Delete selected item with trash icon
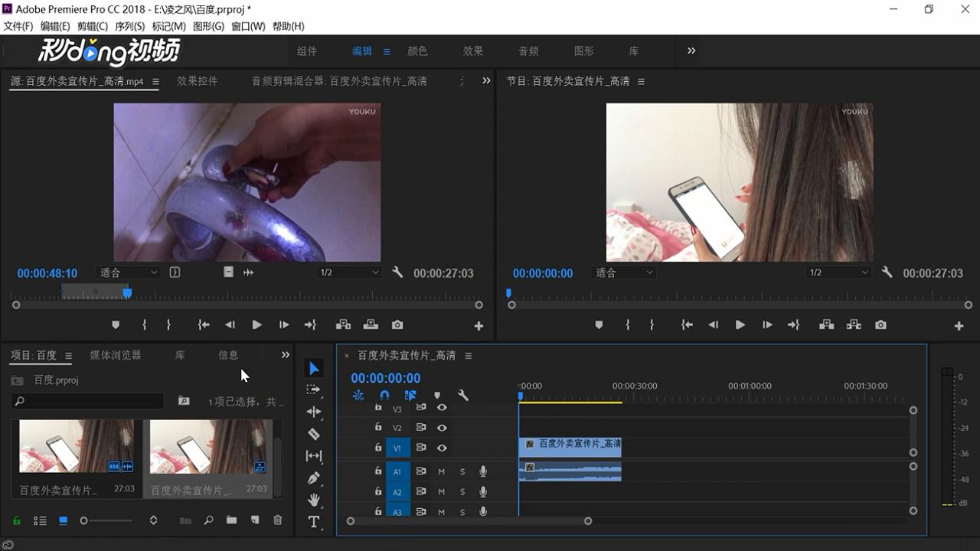Image resolution: width=980 pixels, height=551 pixels. click(277, 520)
